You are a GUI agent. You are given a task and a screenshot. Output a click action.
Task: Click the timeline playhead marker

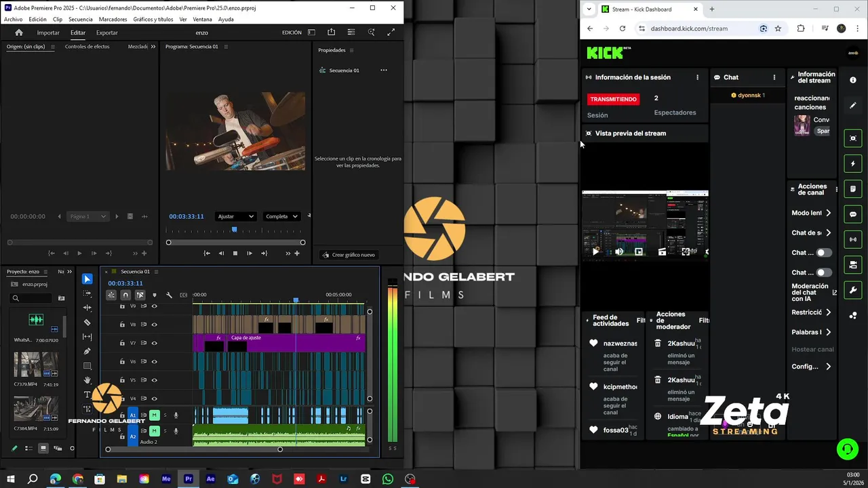pyautogui.click(x=296, y=300)
